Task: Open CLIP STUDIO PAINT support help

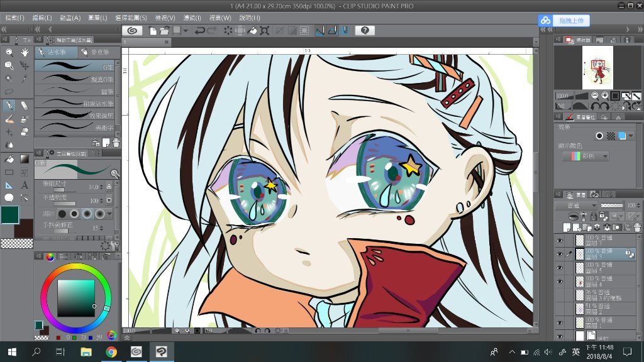Action: [x=365, y=30]
